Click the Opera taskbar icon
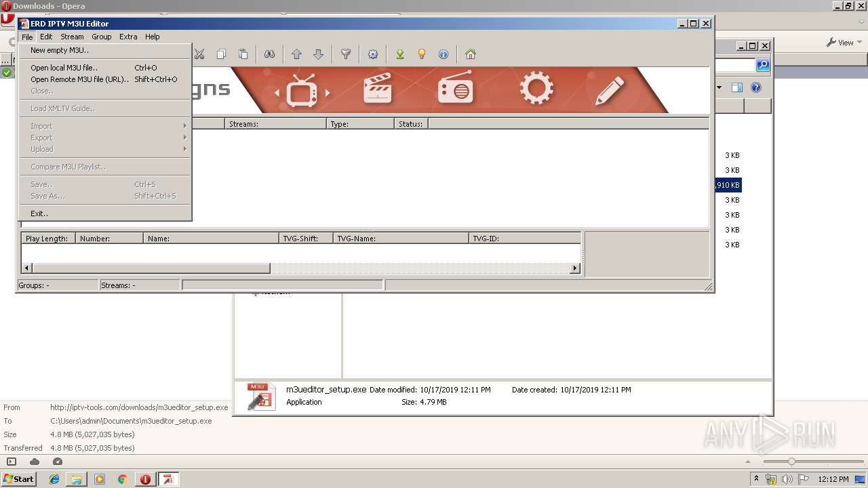Viewport: 868px width, 488px height. tap(145, 479)
